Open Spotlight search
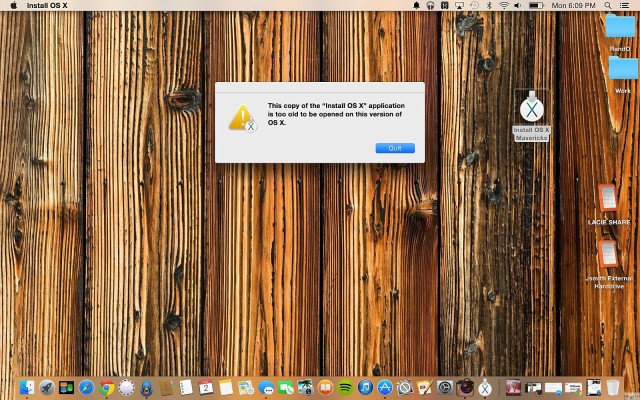 608,6
